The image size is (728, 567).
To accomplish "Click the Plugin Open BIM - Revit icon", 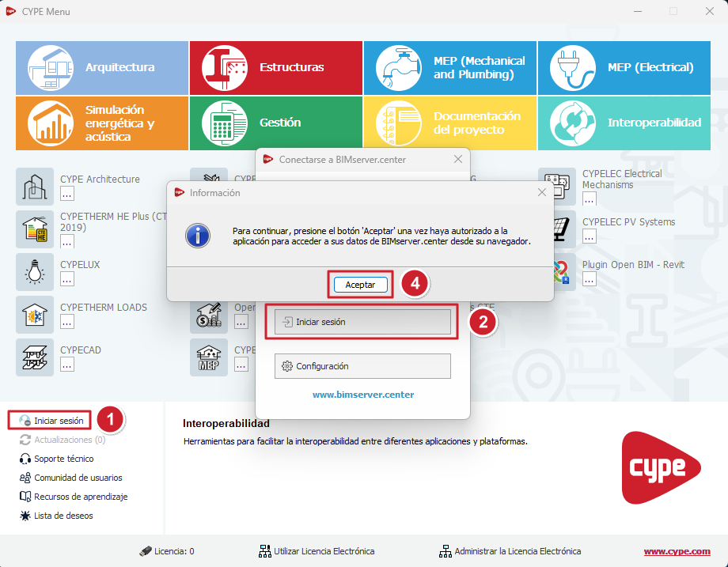I will (557, 272).
